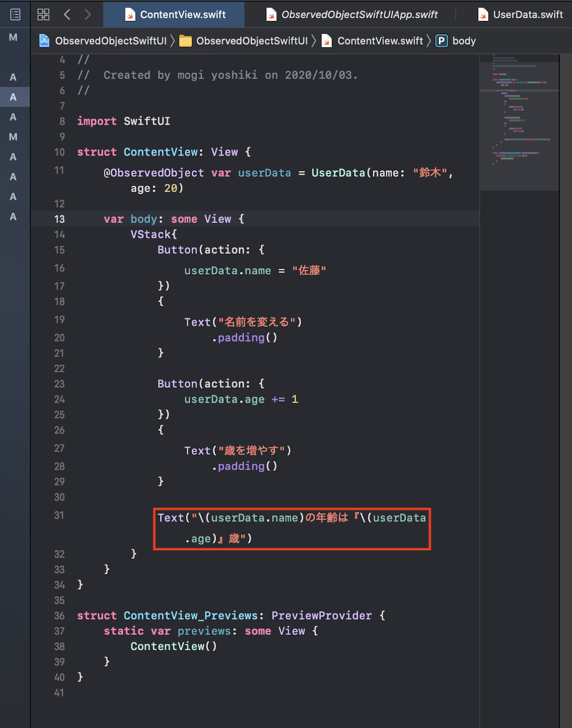Switch to ContentView.swift tab
The width and height of the screenshot is (572, 728).
click(174, 15)
